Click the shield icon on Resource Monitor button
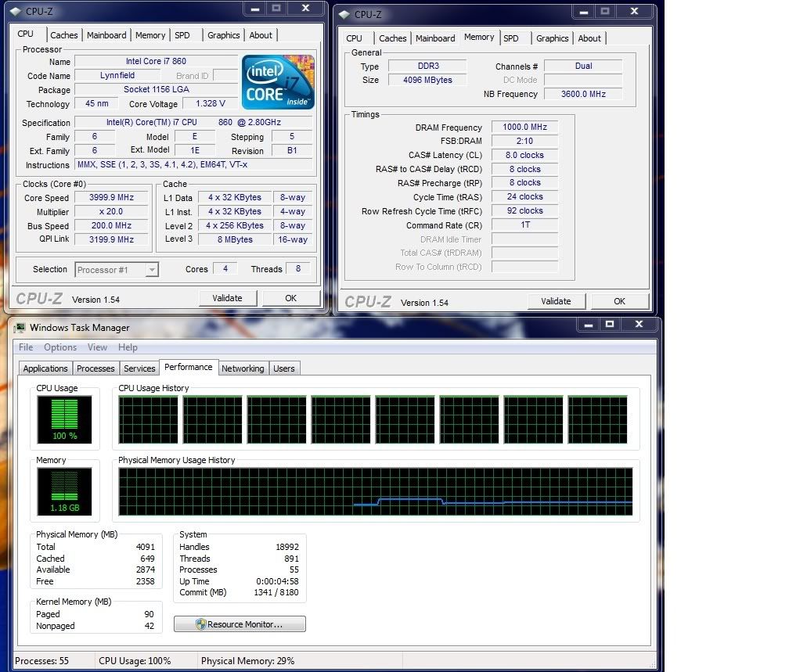The width and height of the screenshot is (789, 672). pyautogui.click(x=200, y=624)
